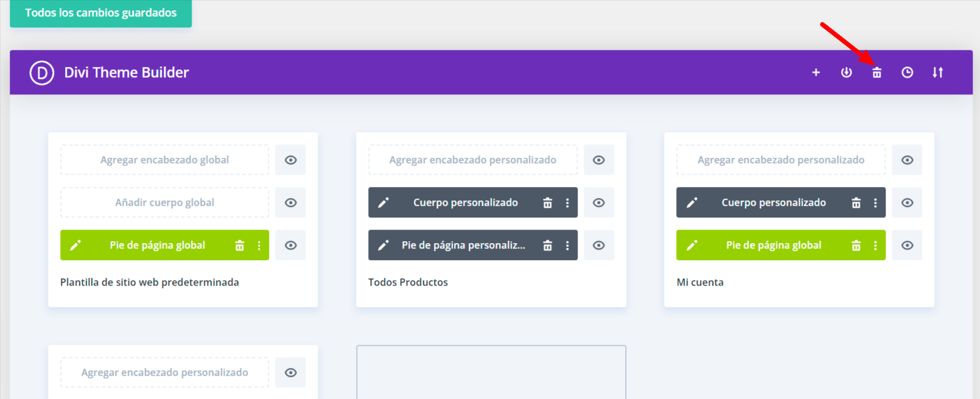
Task: Toggle body visibility in Todos Productos
Action: coord(599,202)
